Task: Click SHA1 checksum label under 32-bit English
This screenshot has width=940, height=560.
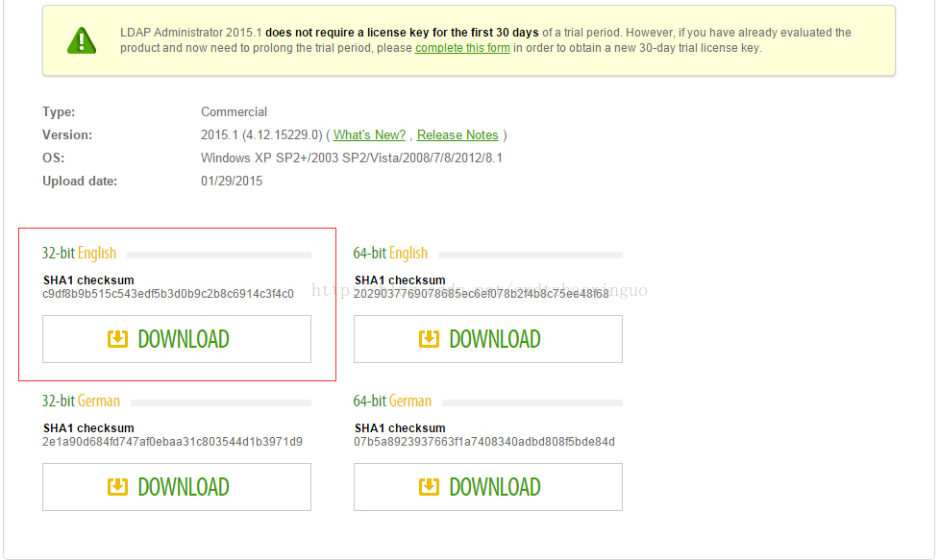Action: pyautogui.click(x=88, y=280)
